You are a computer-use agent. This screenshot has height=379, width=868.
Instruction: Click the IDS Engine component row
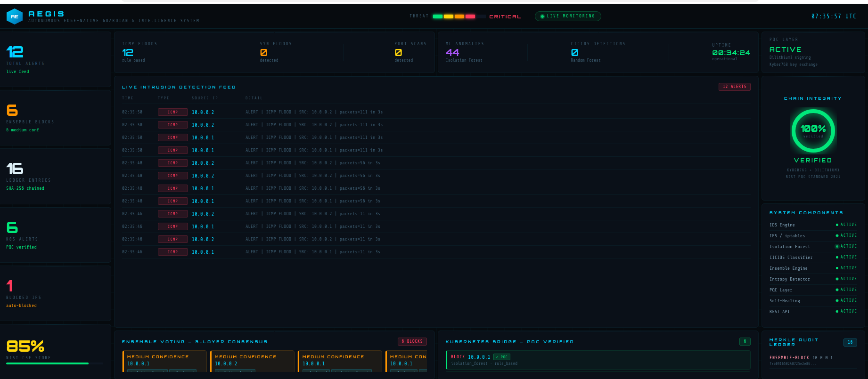(813, 225)
